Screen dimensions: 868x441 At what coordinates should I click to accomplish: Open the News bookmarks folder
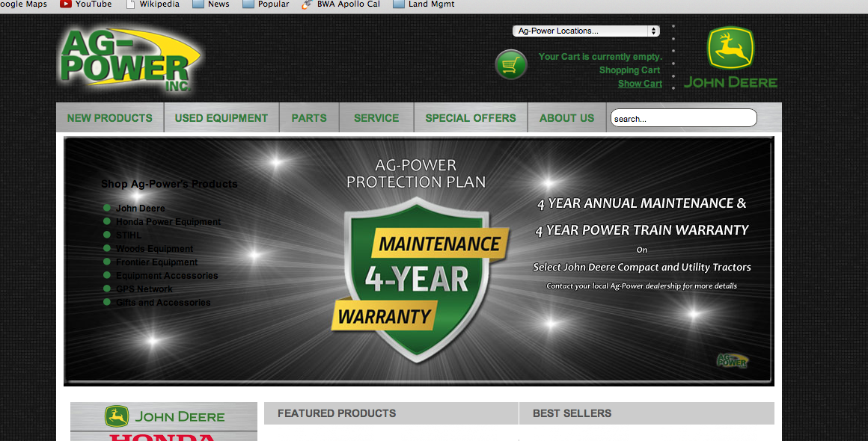point(211,4)
